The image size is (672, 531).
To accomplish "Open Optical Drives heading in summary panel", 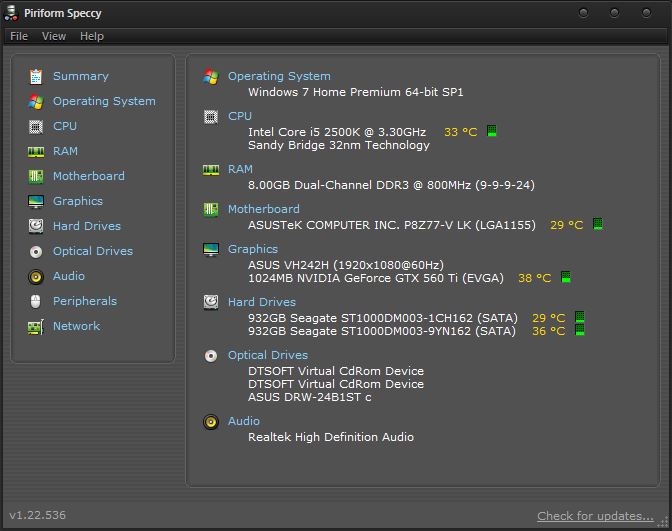I will click(268, 355).
